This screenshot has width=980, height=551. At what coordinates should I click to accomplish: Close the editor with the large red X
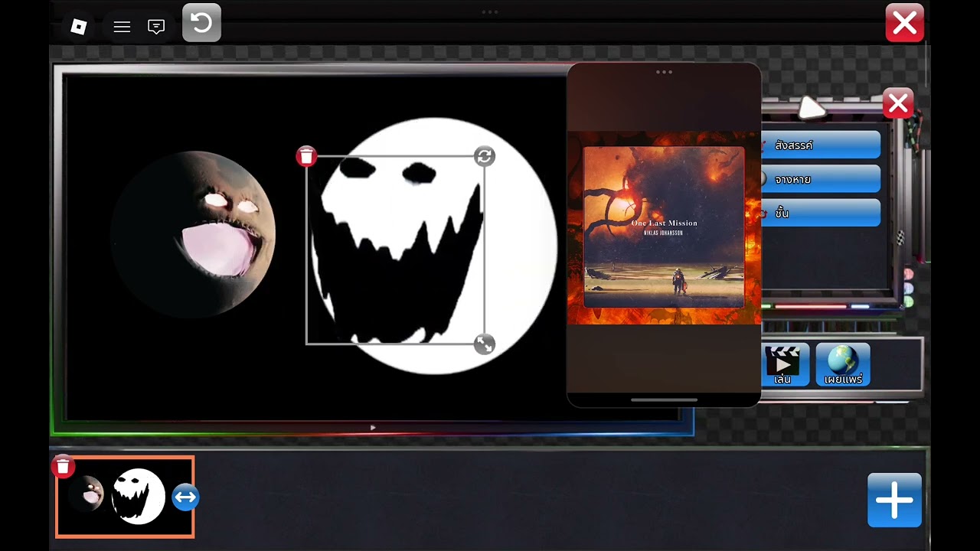point(904,22)
